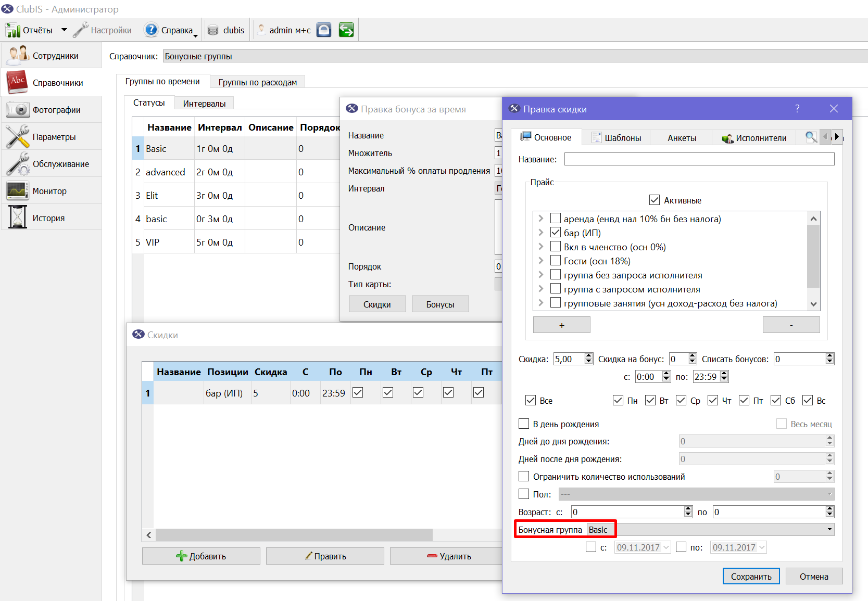Check the Гости (осн 18%) price item
Image resolution: width=868 pixels, height=601 pixels.
click(556, 261)
